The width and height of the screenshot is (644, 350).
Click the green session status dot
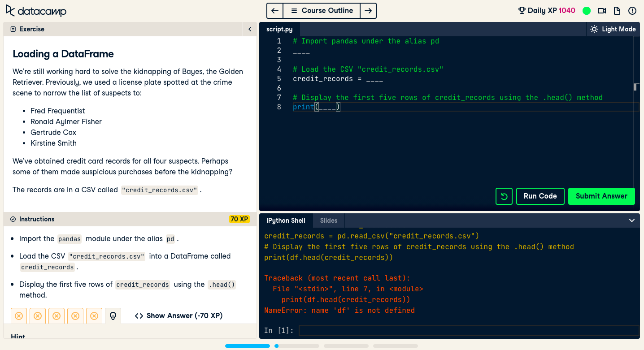587,10
